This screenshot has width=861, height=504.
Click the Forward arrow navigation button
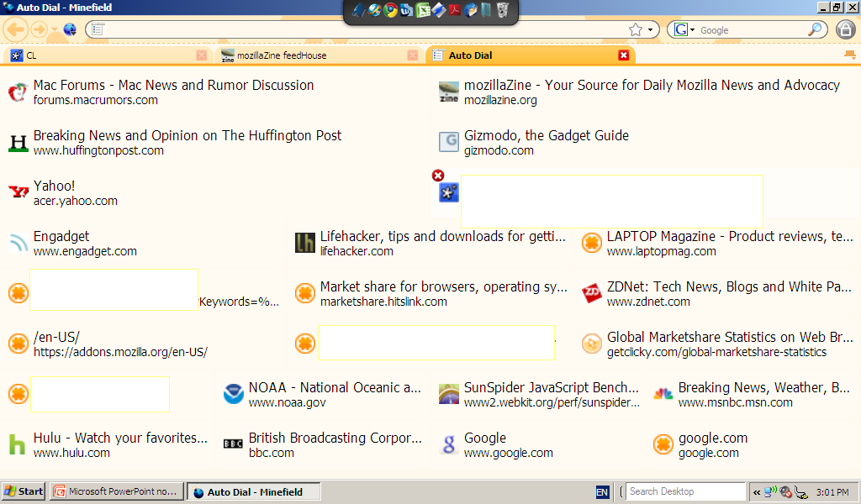click(x=39, y=29)
